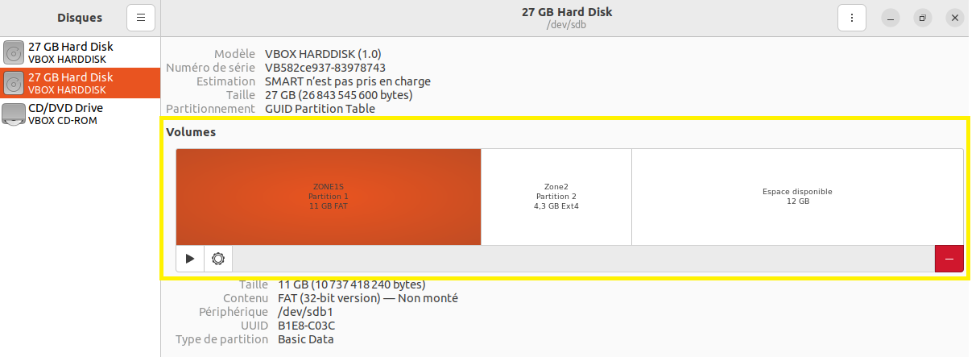Open the Disques hamburger application menu

point(141,18)
